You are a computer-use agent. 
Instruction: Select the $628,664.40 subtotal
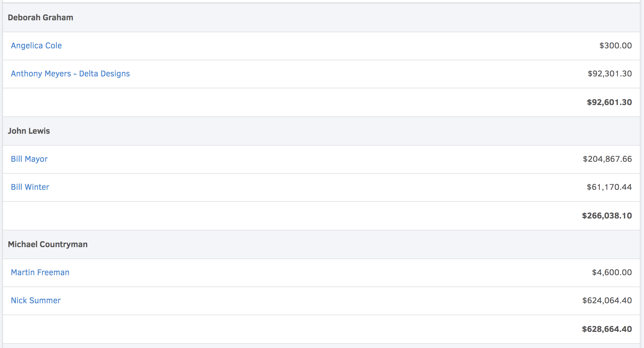(x=607, y=329)
